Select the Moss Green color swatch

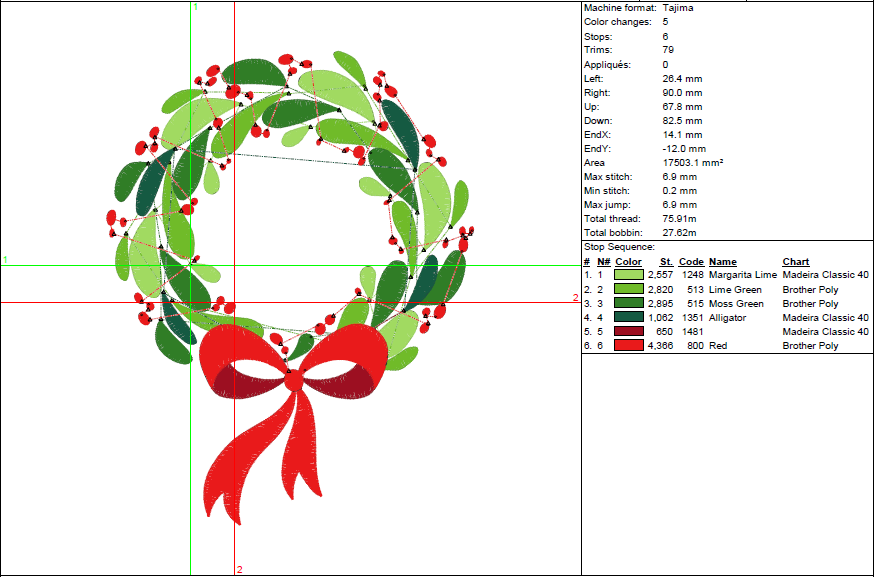(x=627, y=303)
